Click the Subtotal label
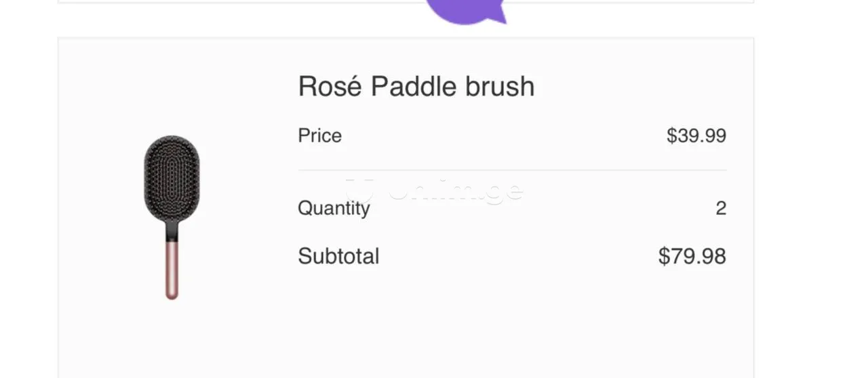Screen dimensions: 868x378 tap(338, 256)
